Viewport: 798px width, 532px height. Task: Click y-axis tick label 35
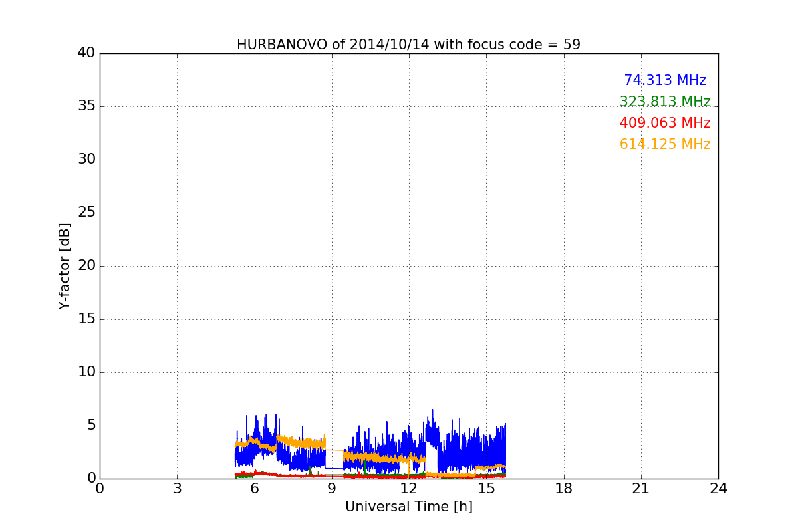tap(86, 106)
